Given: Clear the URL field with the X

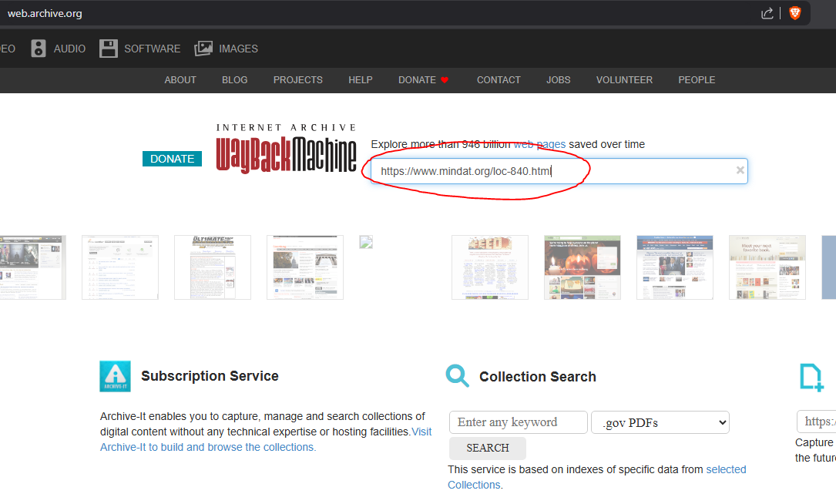Looking at the screenshot, I should pyautogui.click(x=740, y=170).
